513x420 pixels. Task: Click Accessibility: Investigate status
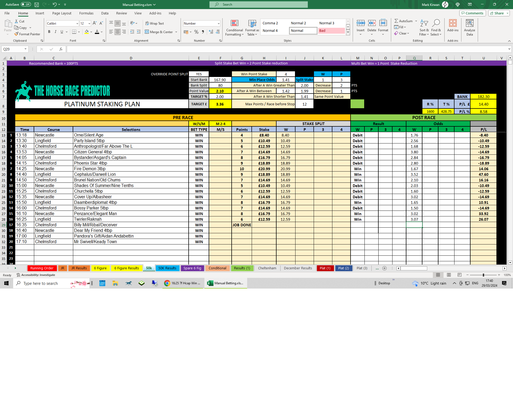36,275
